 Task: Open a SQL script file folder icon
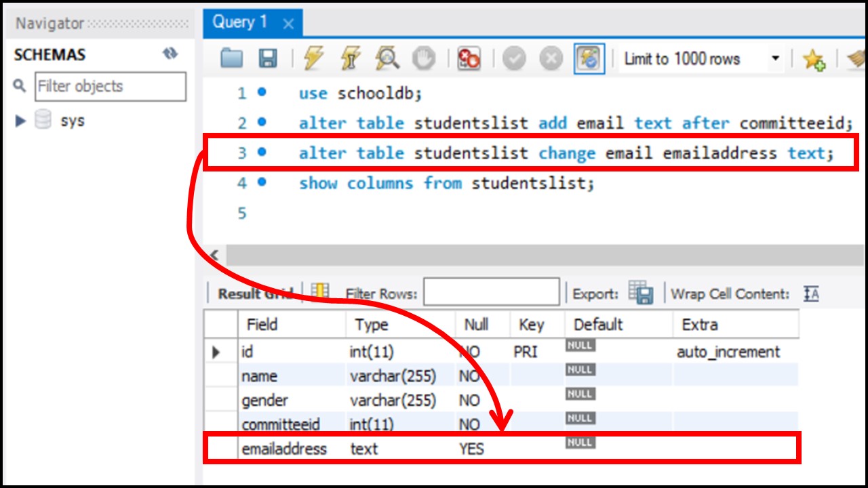click(x=232, y=59)
